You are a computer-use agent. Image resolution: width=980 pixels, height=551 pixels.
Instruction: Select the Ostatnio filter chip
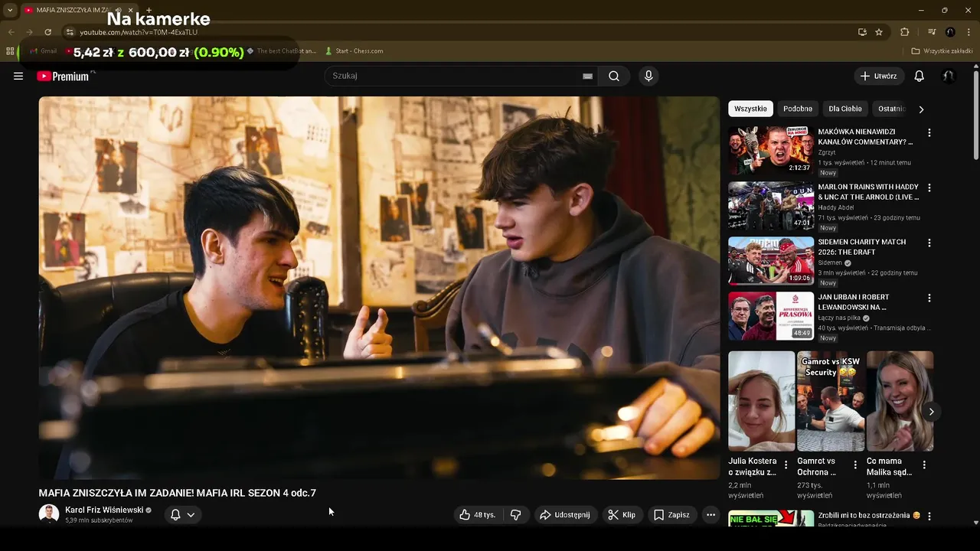coord(892,109)
